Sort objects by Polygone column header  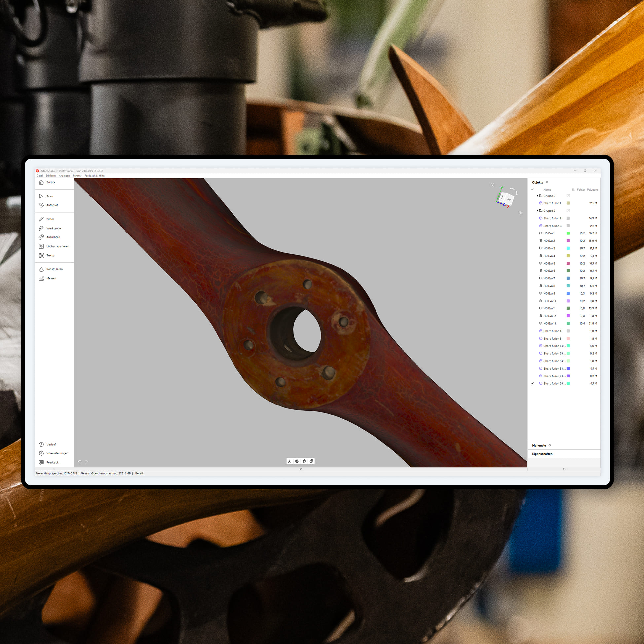593,189
